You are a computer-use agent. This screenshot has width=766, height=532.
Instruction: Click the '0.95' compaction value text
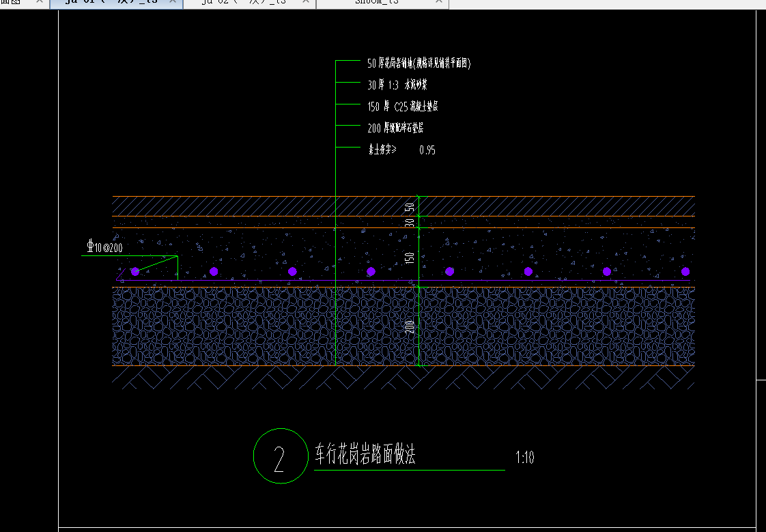point(427,150)
